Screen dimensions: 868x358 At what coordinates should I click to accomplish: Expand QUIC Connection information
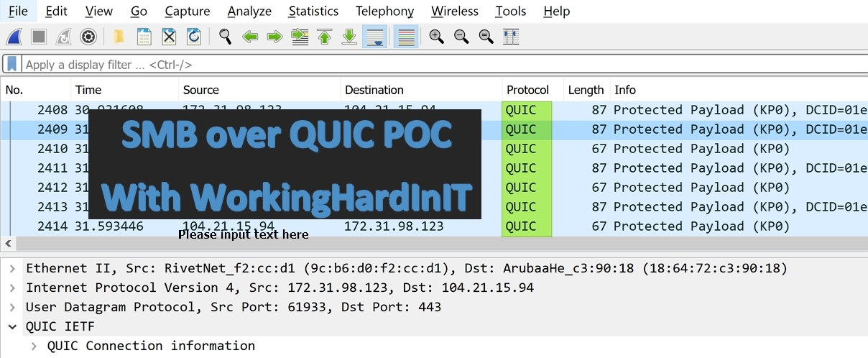click(x=34, y=346)
